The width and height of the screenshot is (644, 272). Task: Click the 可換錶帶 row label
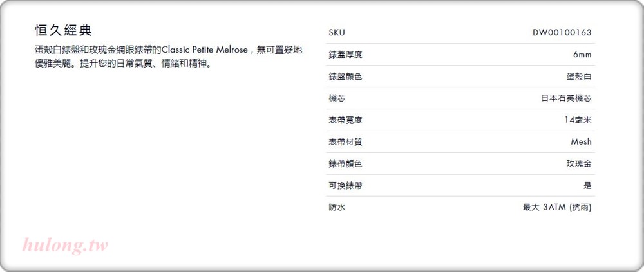[x=345, y=185]
